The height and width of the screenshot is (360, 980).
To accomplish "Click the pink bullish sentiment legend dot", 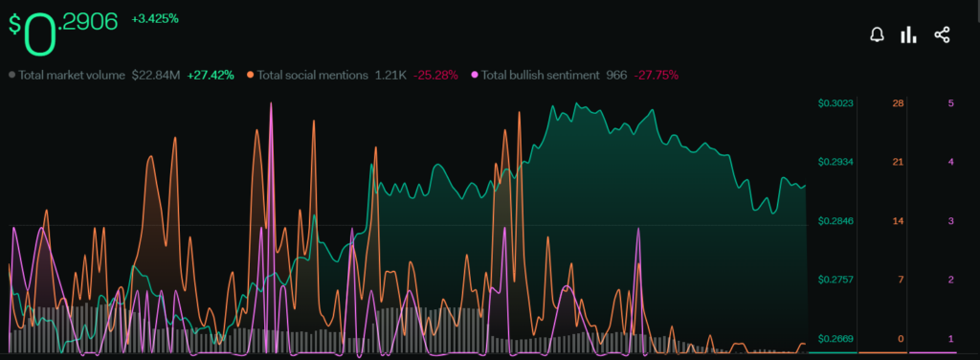I will pos(475,75).
